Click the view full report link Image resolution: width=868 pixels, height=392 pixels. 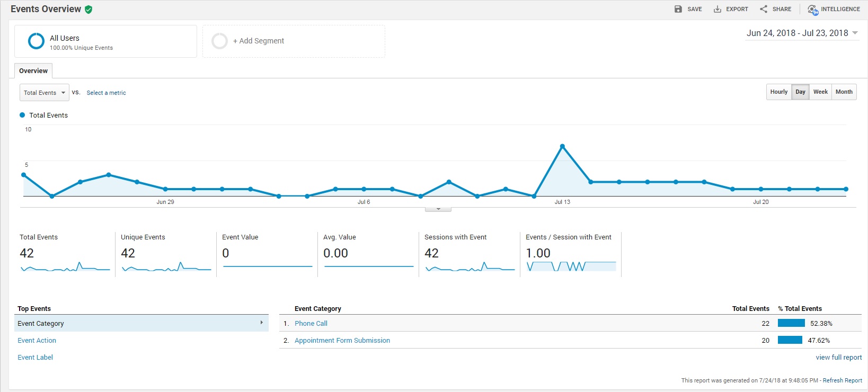tap(838, 358)
